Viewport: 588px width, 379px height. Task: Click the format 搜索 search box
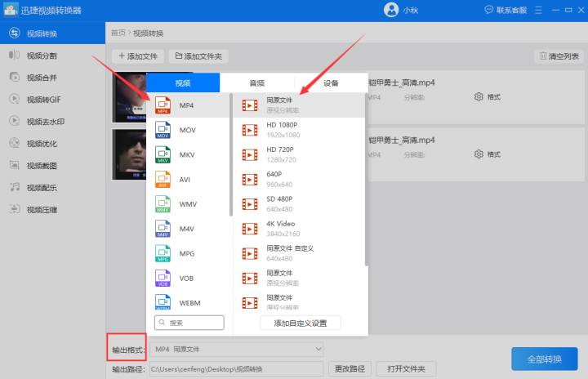pyautogui.click(x=189, y=323)
